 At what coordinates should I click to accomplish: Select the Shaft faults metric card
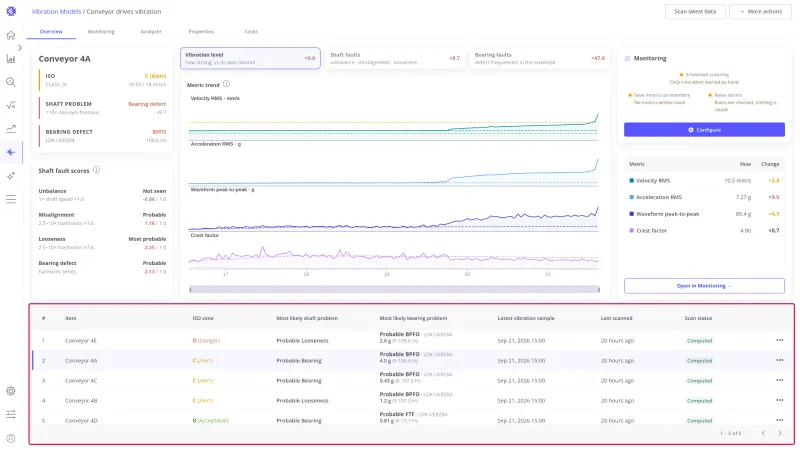395,58
